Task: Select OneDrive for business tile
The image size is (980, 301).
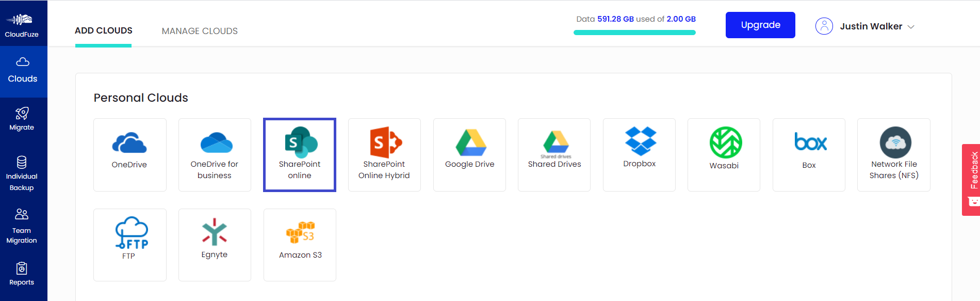Action: pyautogui.click(x=215, y=155)
